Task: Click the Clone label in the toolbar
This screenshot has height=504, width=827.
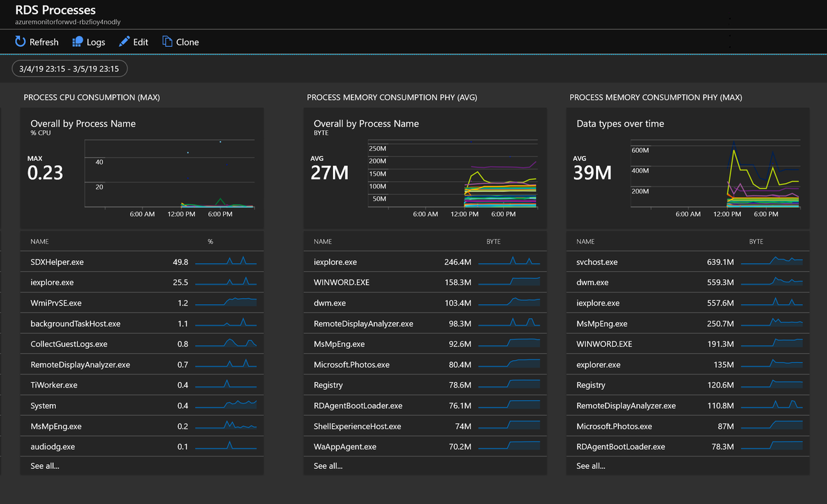Action: click(187, 42)
